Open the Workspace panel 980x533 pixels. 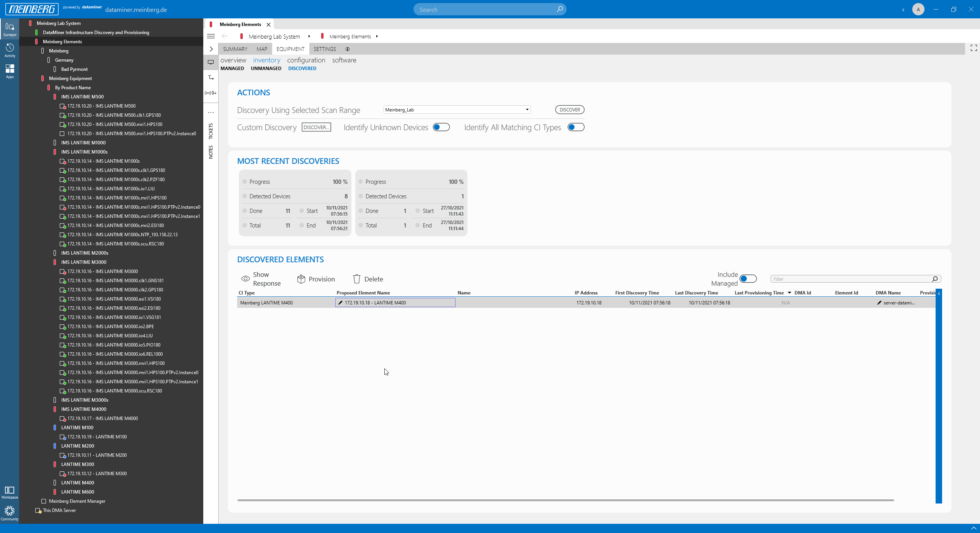click(10, 492)
